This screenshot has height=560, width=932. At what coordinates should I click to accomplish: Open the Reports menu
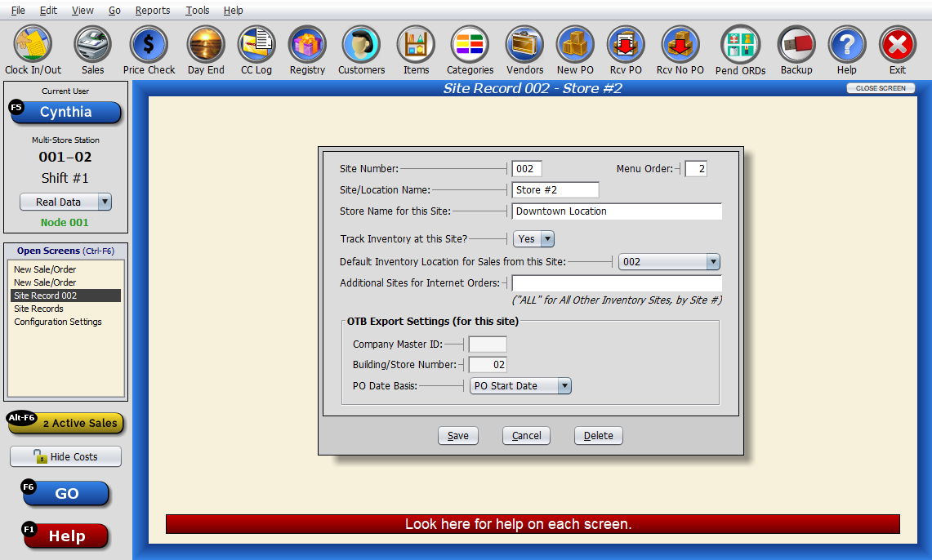point(153,10)
